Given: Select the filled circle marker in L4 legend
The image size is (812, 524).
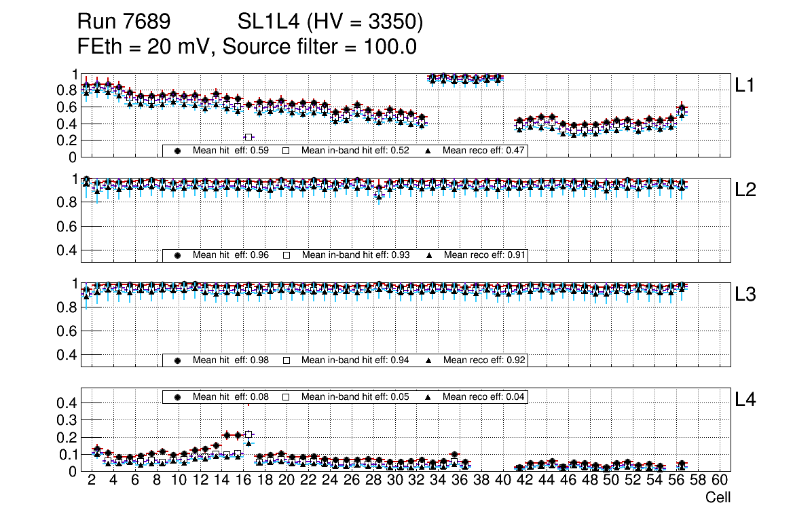Looking at the screenshot, I should point(178,396).
